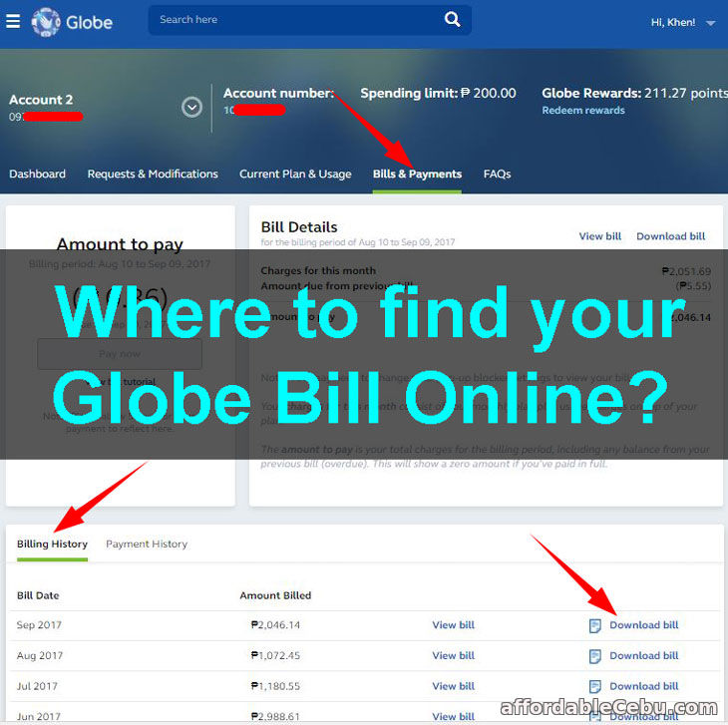Image resolution: width=728 pixels, height=725 pixels.
Task: Click the Bill Details heading
Action: [299, 227]
